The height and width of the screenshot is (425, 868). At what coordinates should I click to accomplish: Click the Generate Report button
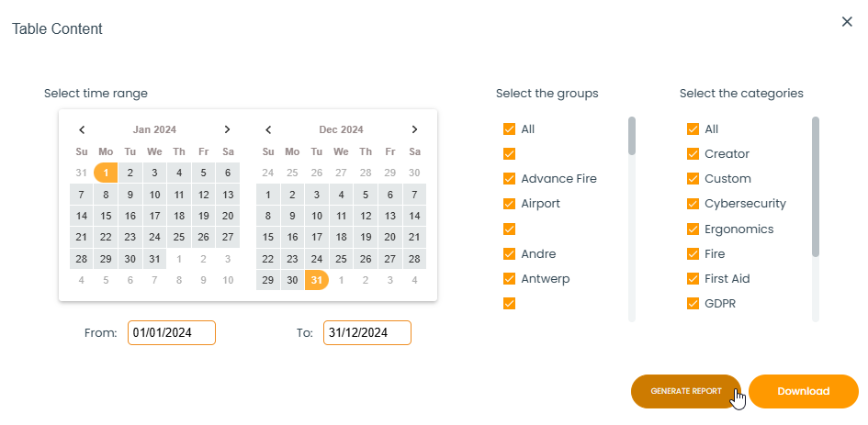coord(685,391)
